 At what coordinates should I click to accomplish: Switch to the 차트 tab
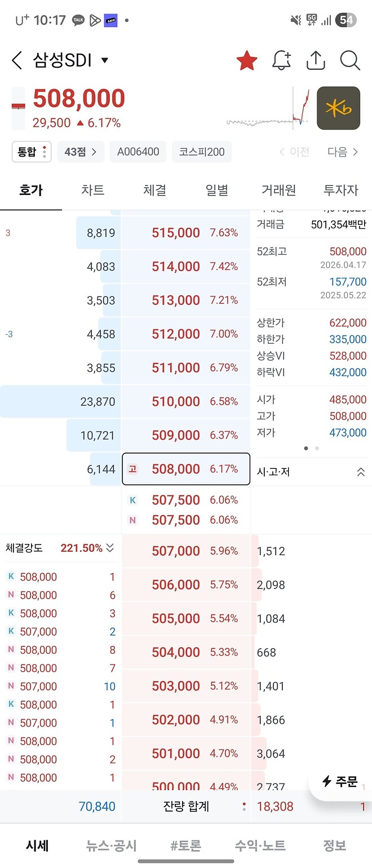tap(92, 191)
